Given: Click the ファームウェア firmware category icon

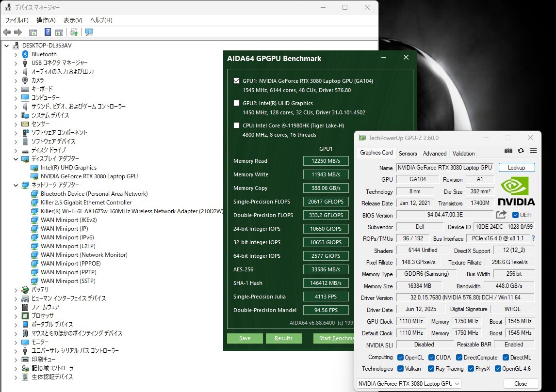Looking at the screenshot, I should [x=25, y=307].
